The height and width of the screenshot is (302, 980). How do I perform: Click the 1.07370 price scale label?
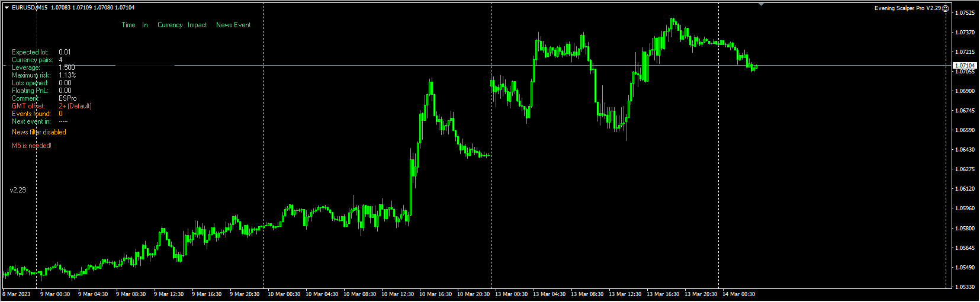point(965,33)
